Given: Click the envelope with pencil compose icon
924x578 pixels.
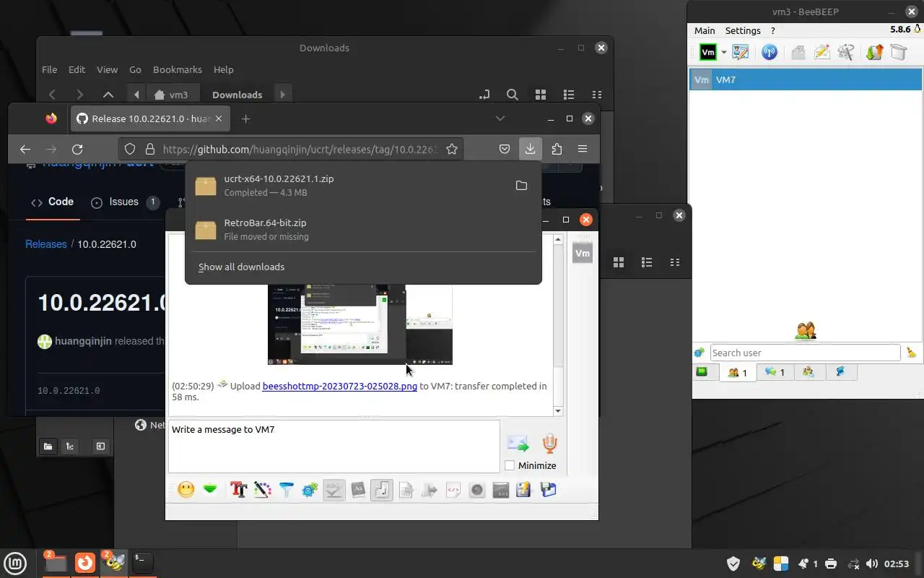Looking at the screenshot, I should tap(822, 52).
